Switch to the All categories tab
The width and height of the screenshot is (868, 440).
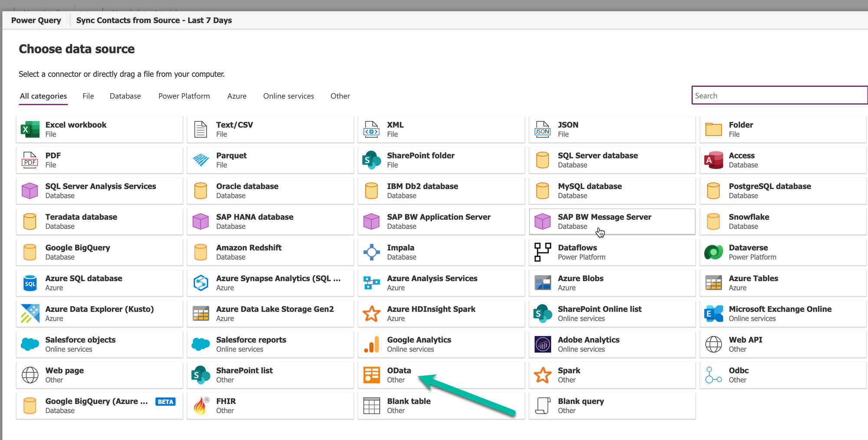[43, 96]
